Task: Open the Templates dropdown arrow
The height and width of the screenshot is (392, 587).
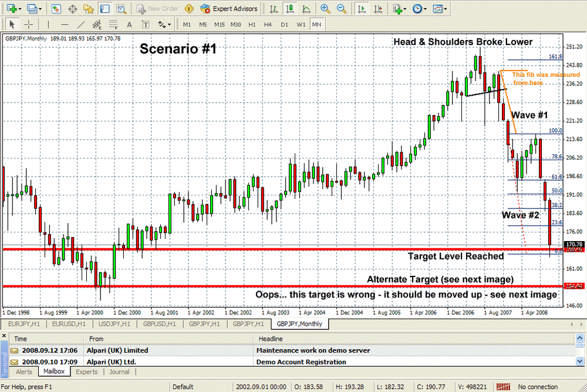Action: [x=446, y=9]
